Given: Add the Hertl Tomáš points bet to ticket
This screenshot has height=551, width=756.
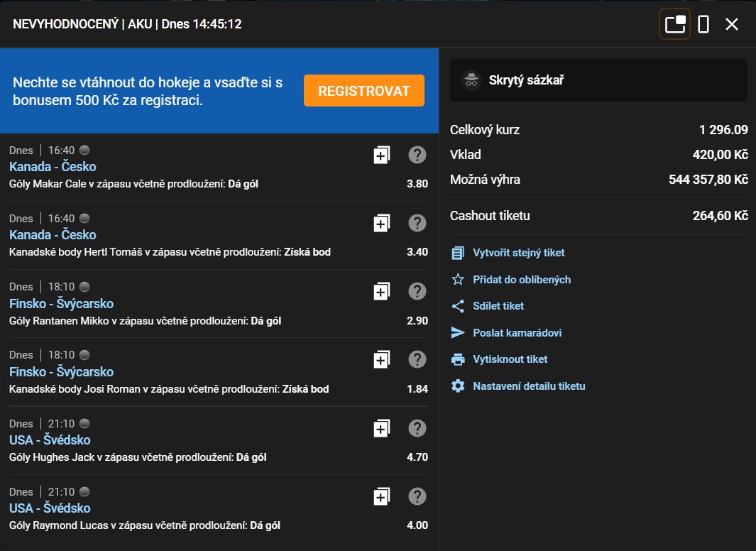Looking at the screenshot, I should [381, 223].
